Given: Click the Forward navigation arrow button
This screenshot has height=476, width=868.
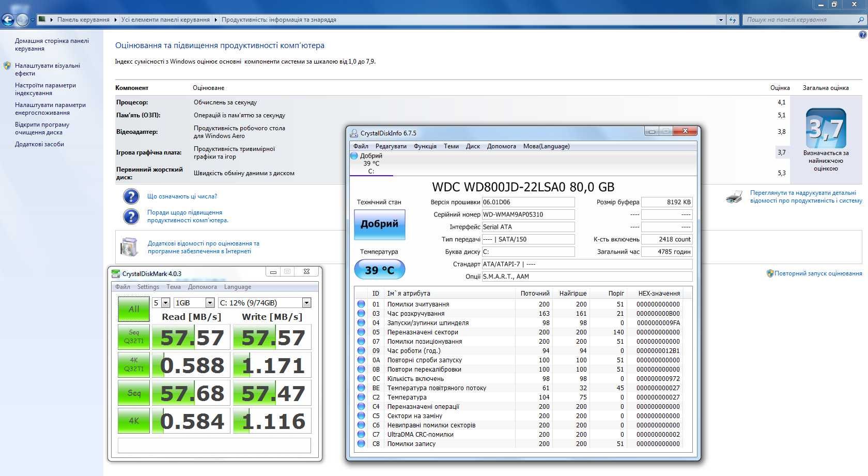Looking at the screenshot, I should [22, 20].
